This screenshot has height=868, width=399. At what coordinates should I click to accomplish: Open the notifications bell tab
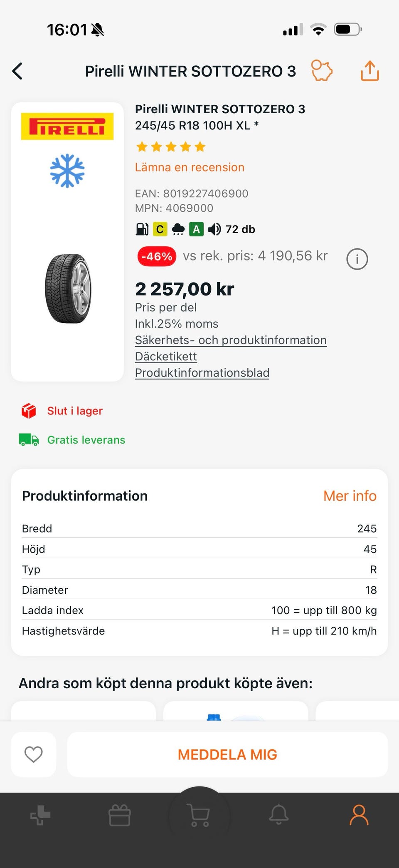pyautogui.click(x=279, y=815)
